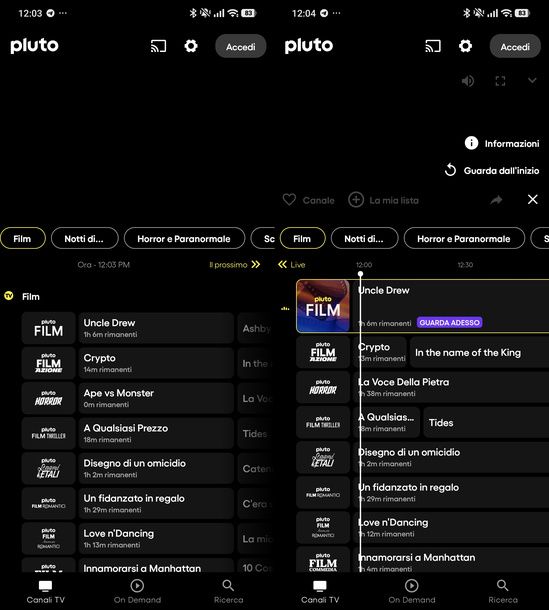This screenshot has width=549, height=610.
Task: Tap Live to return to current time
Action: [292, 265]
